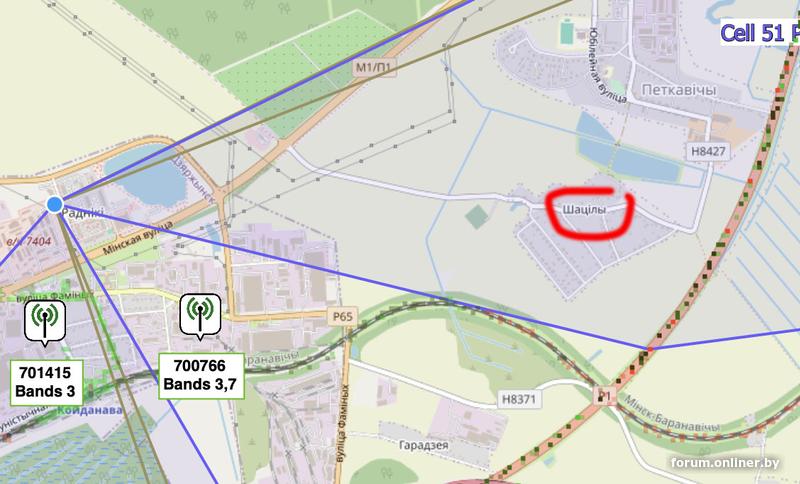Select the blue location dot near Раднікі
This screenshot has width=800, height=484.
coord(55,204)
